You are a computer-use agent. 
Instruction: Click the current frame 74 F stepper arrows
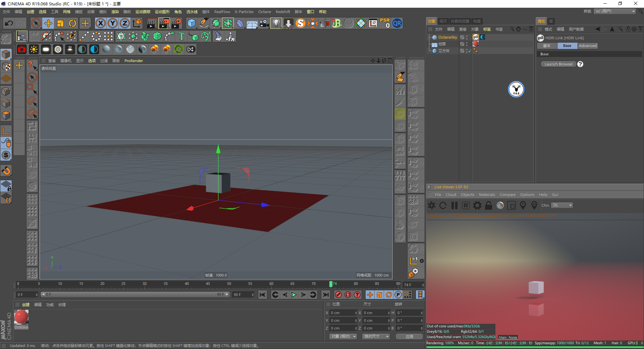(423, 285)
